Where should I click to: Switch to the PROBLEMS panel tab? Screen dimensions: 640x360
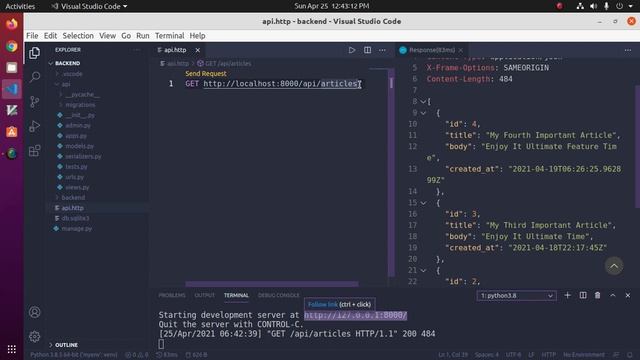[172, 295]
